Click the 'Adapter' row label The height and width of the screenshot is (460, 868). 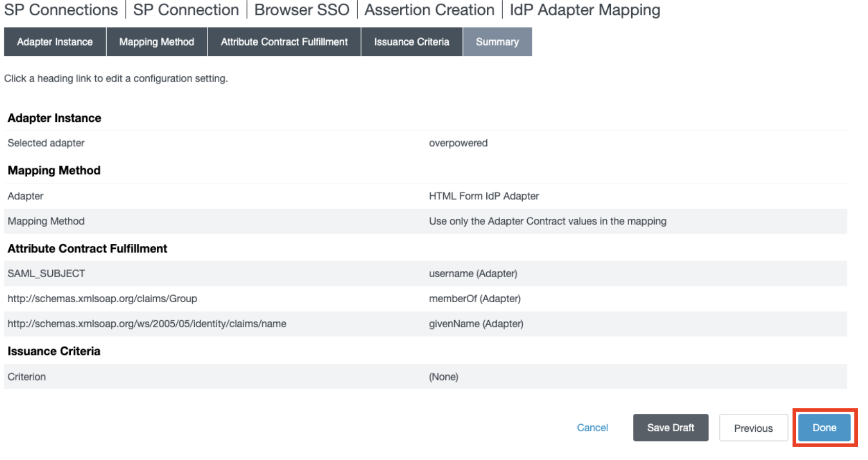point(26,196)
